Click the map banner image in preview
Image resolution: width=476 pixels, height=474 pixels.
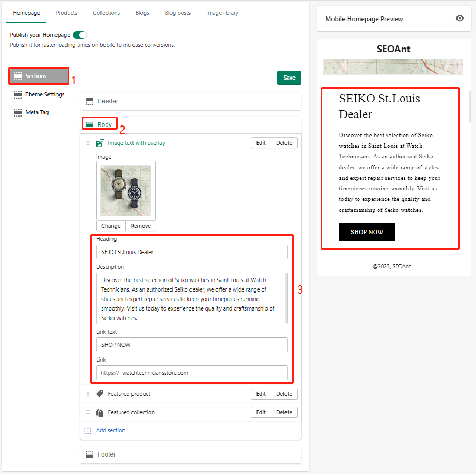tap(393, 67)
